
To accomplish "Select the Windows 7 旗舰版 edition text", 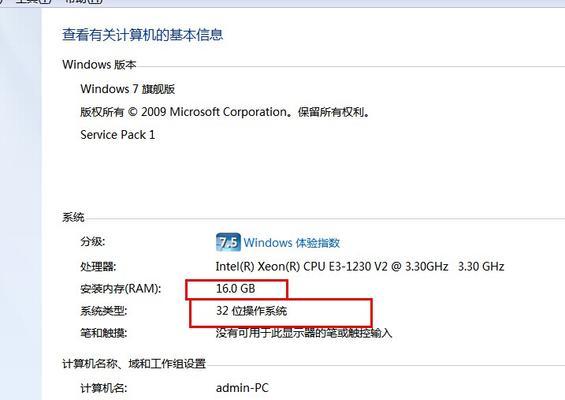I will pos(128,89).
